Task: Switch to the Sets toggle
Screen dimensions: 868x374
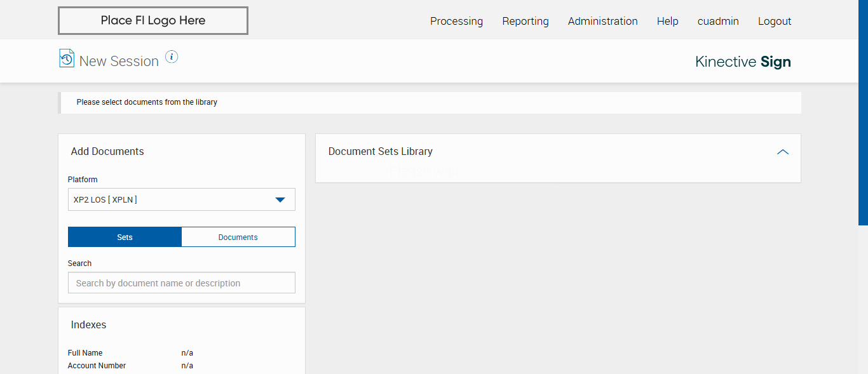Action: click(x=125, y=237)
